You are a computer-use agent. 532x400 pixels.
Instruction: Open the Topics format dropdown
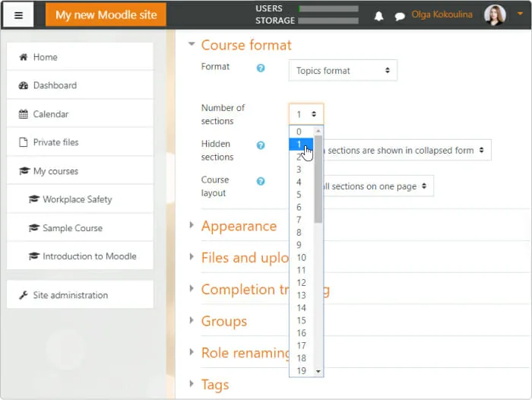pos(343,70)
